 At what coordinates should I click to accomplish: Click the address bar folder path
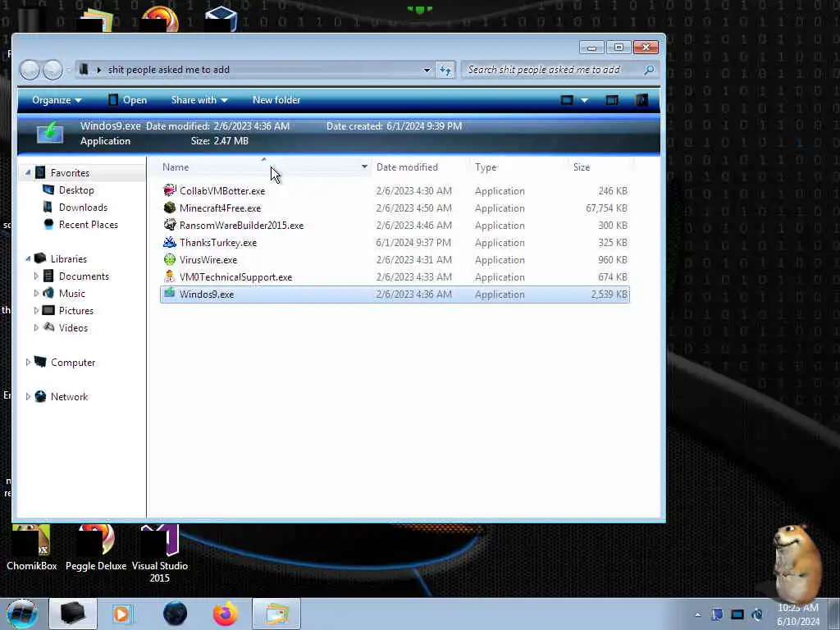168,70
